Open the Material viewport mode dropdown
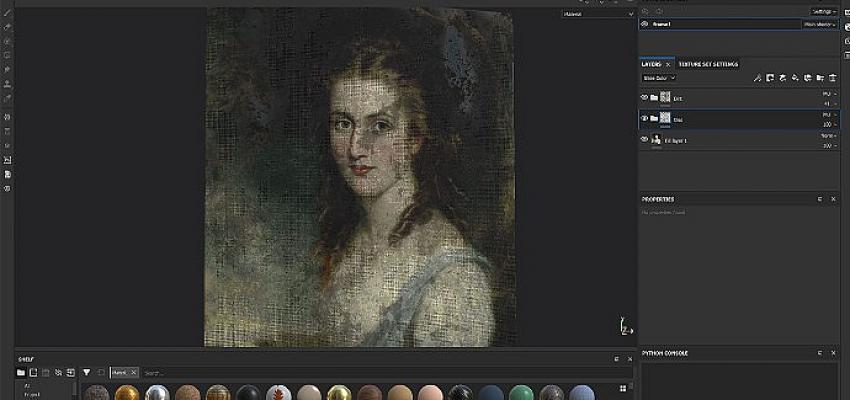This screenshot has height=400, width=850. tap(586, 14)
